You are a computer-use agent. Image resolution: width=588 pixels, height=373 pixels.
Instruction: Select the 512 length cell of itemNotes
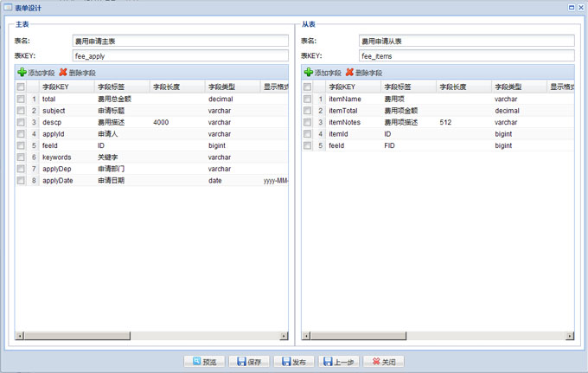point(463,122)
